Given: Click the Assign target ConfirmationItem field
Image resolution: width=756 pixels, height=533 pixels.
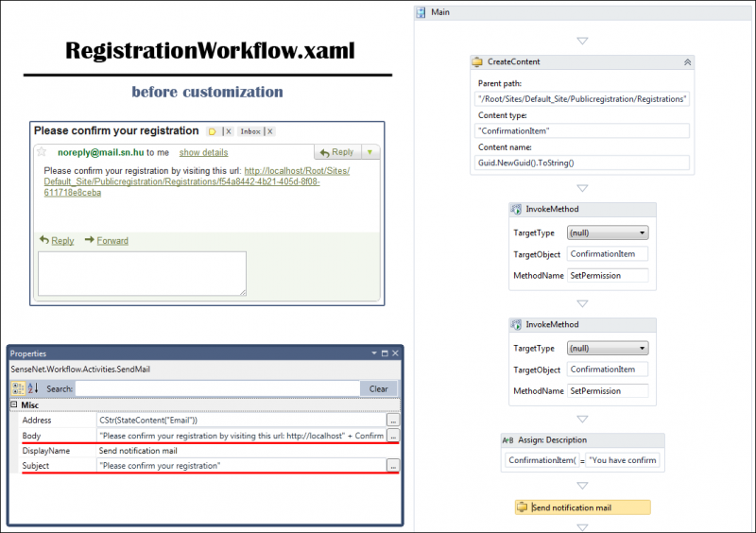Looking at the screenshot, I should coord(541,460).
